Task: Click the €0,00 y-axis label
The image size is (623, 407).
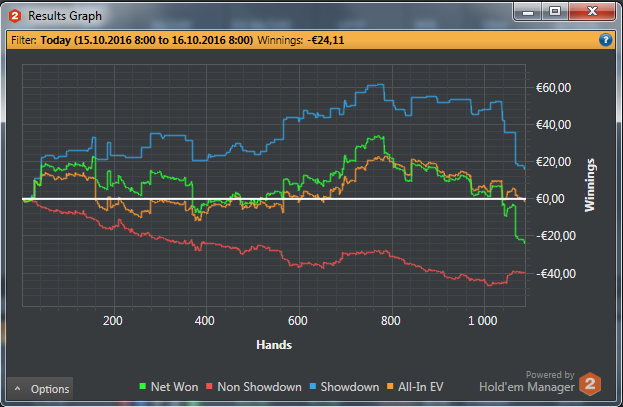Action: [550, 199]
